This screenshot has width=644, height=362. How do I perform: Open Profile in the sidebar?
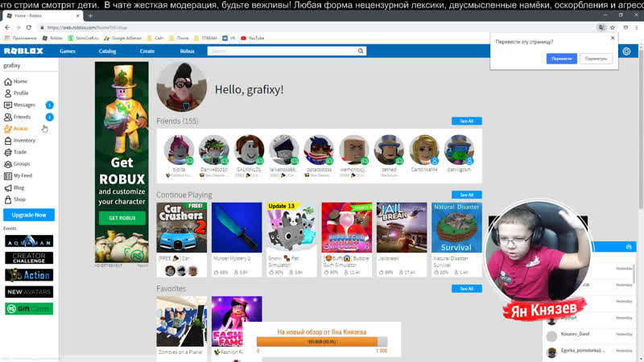coord(16,93)
